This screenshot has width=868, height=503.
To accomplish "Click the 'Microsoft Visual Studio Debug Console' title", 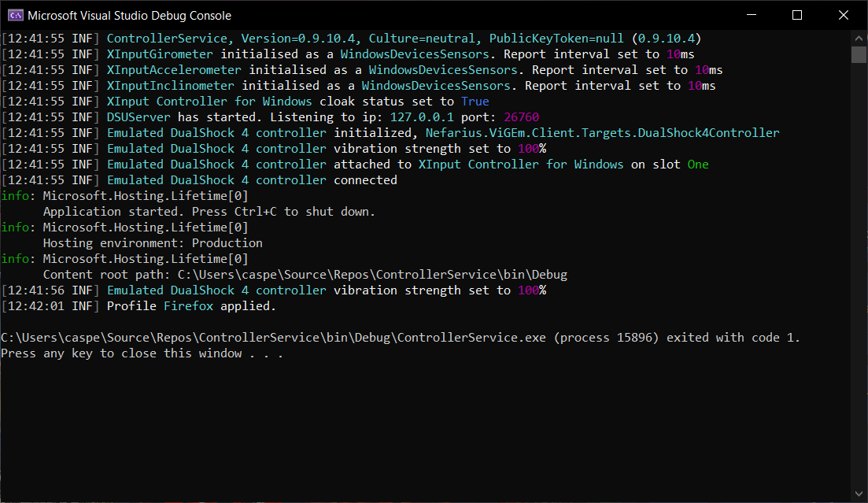I will tap(130, 16).
